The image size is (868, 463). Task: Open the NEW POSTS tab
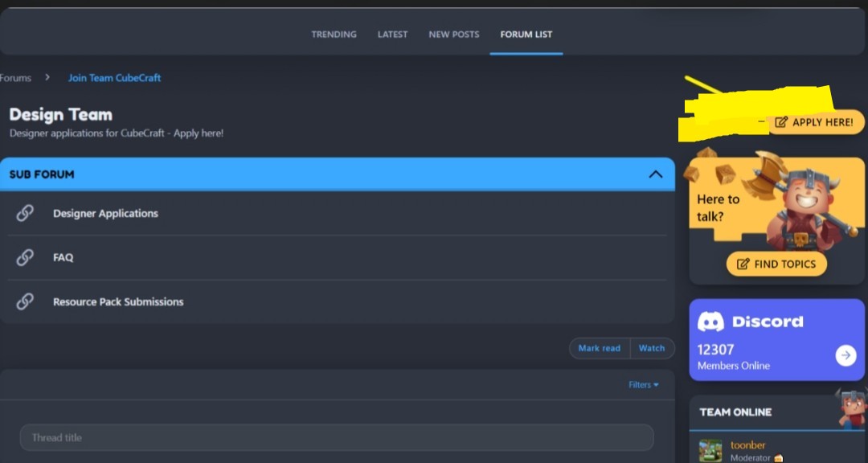(454, 35)
